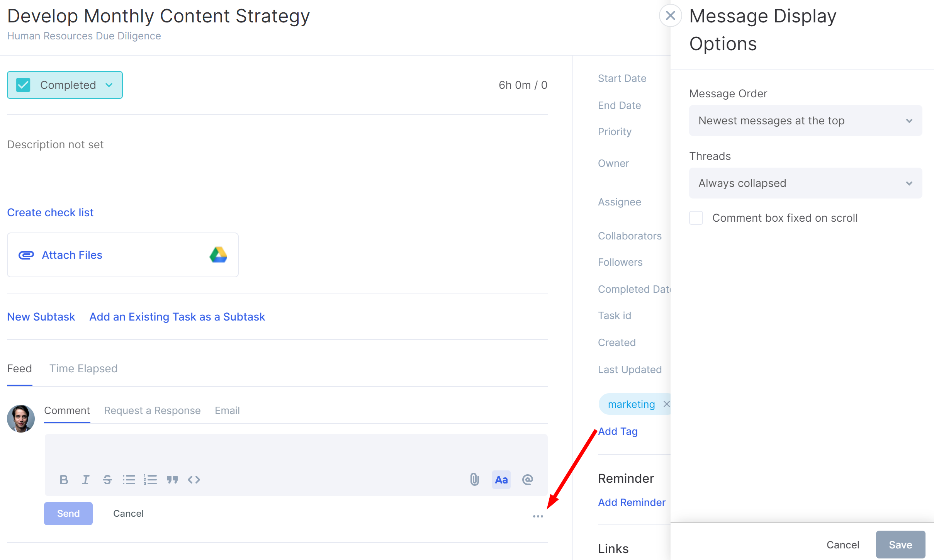Click the Assignee field label

point(620,202)
